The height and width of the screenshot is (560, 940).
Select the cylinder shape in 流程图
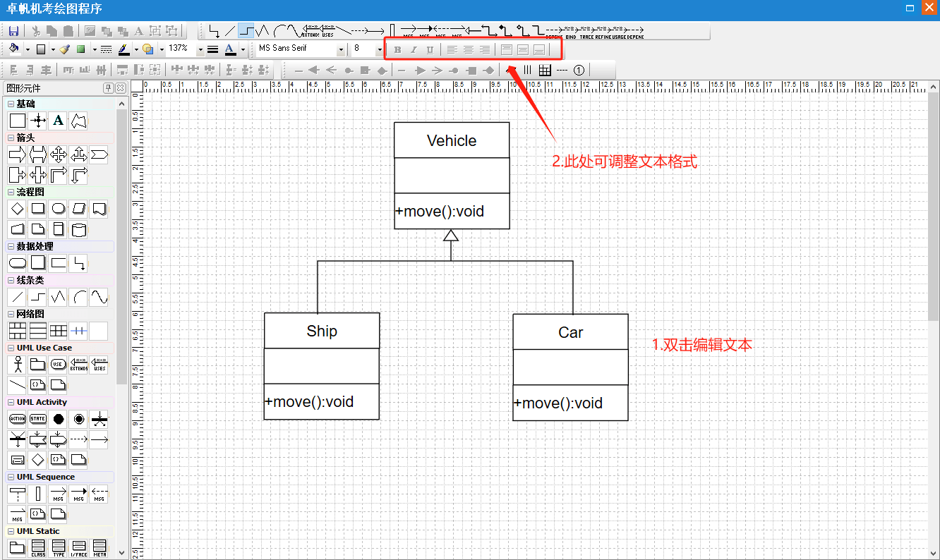79,229
